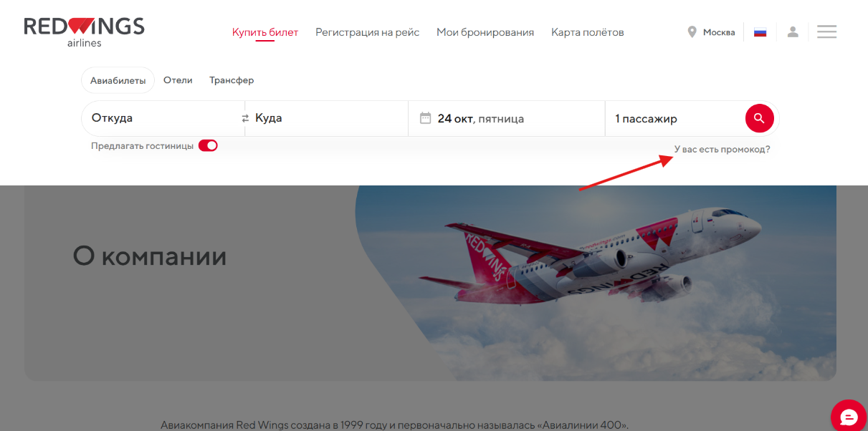Open Мои бронирования menu item
This screenshot has width=868, height=431.
[485, 32]
